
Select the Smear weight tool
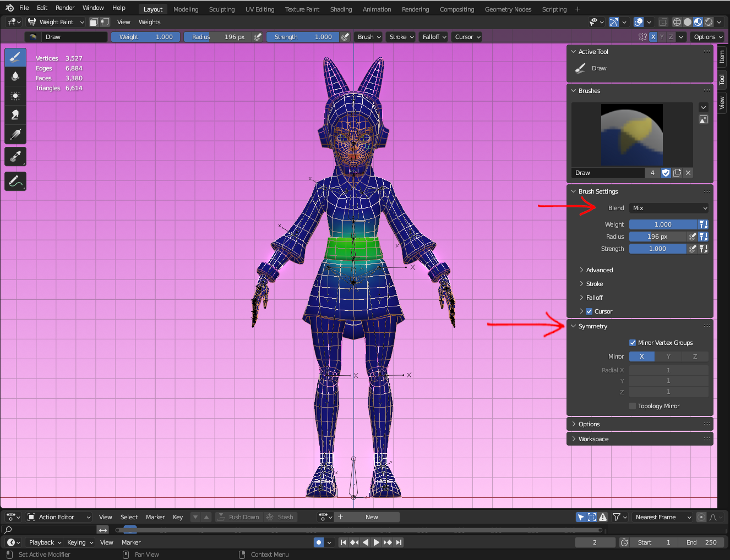coord(15,115)
